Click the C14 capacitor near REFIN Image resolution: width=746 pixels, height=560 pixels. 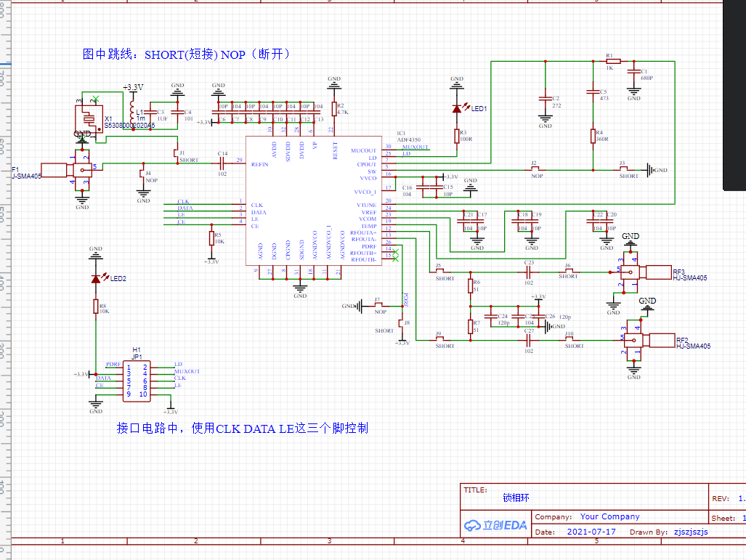click(222, 163)
